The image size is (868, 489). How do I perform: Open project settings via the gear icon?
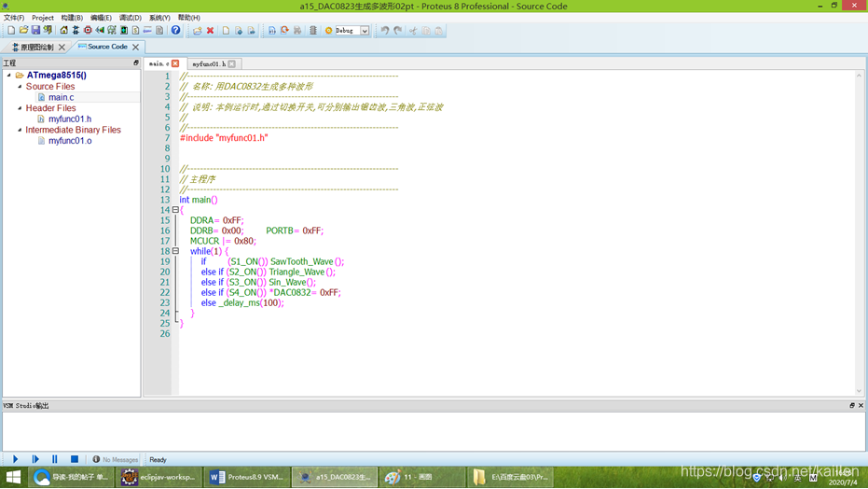(x=328, y=31)
